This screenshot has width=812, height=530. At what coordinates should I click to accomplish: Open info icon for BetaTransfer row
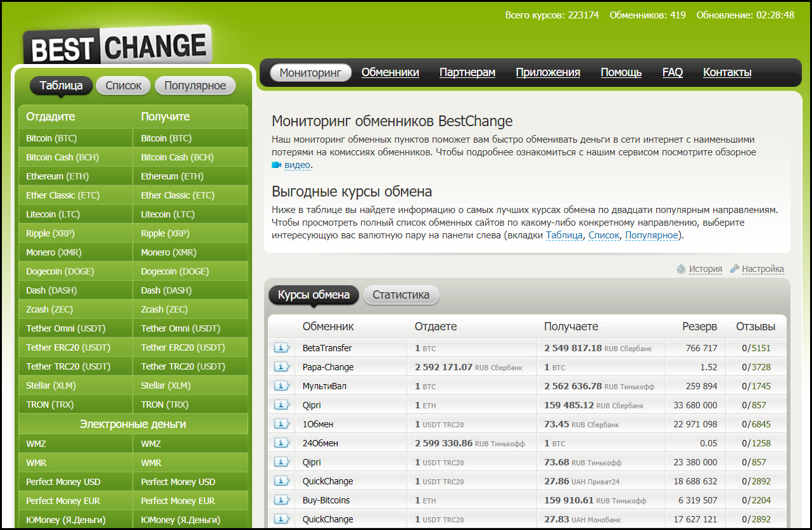coord(282,348)
